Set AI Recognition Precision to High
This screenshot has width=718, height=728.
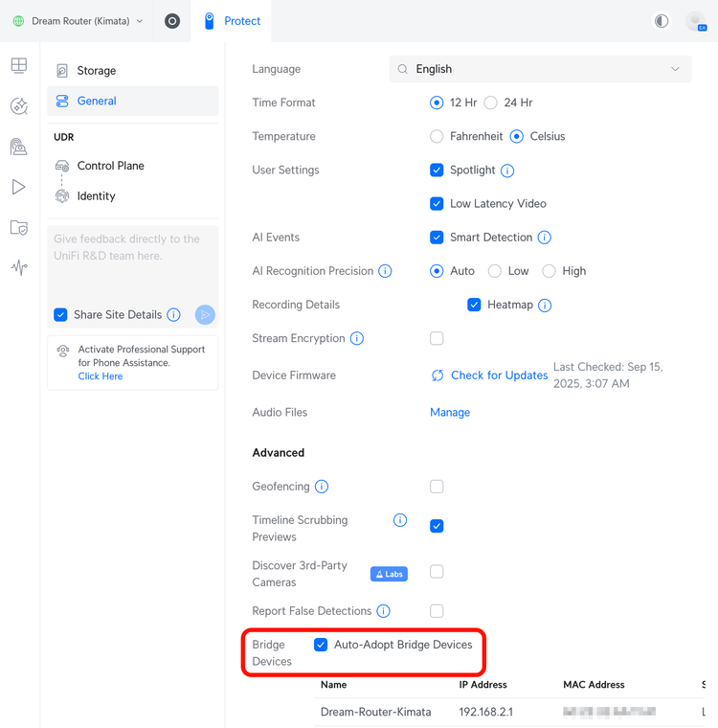click(550, 271)
